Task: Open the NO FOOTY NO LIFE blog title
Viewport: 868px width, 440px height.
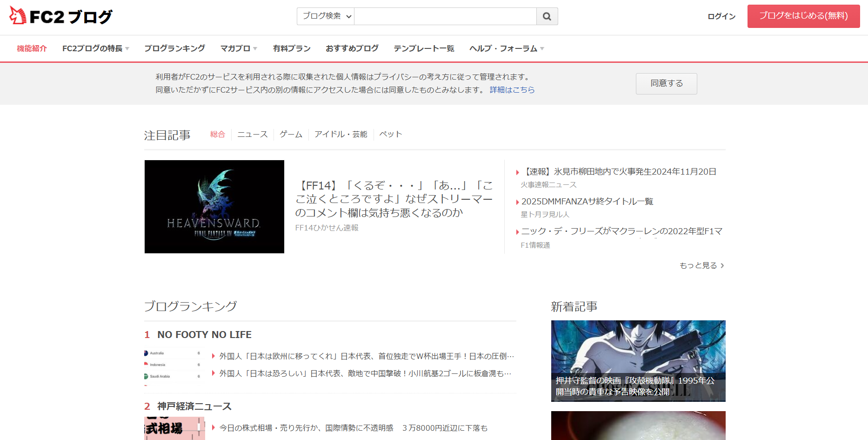Action: pyautogui.click(x=205, y=335)
